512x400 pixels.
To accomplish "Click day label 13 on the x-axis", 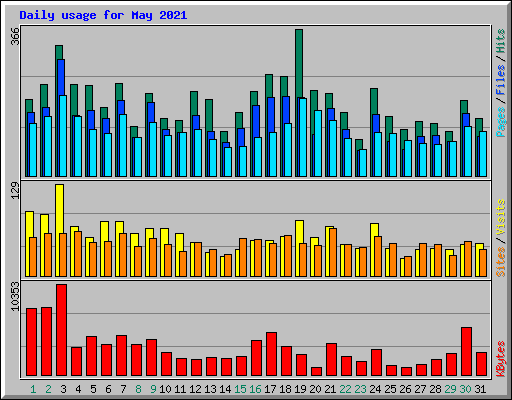I will pyautogui.click(x=210, y=389).
